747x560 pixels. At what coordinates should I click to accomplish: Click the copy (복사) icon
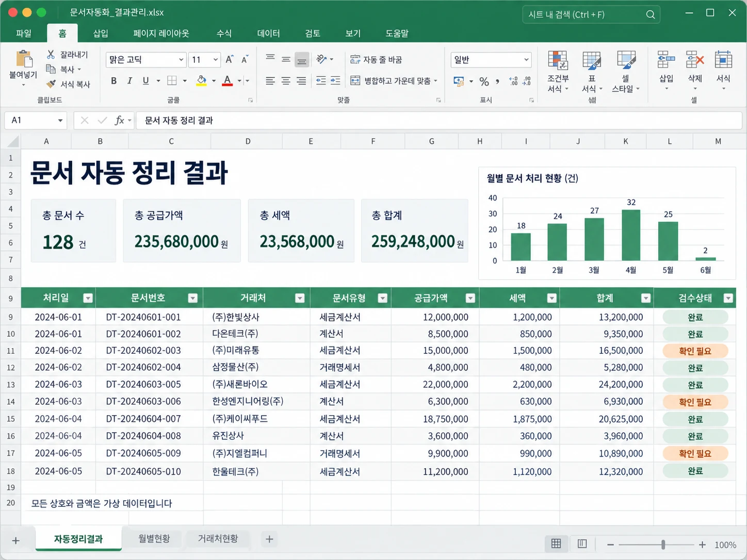[x=51, y=69]
